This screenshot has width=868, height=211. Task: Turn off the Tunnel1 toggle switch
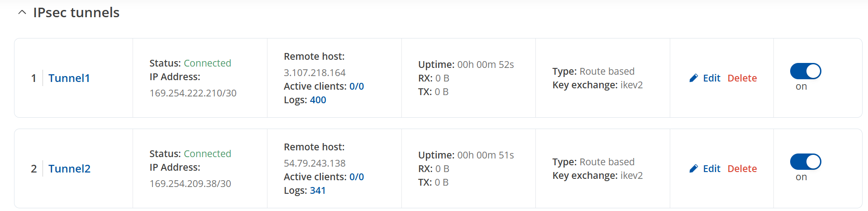tap(806, 71)
